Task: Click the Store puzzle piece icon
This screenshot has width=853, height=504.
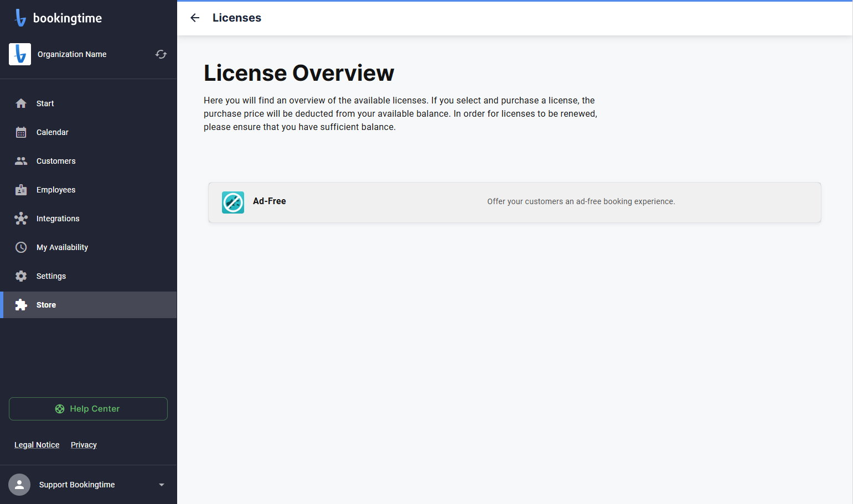Action: point(21,305)
